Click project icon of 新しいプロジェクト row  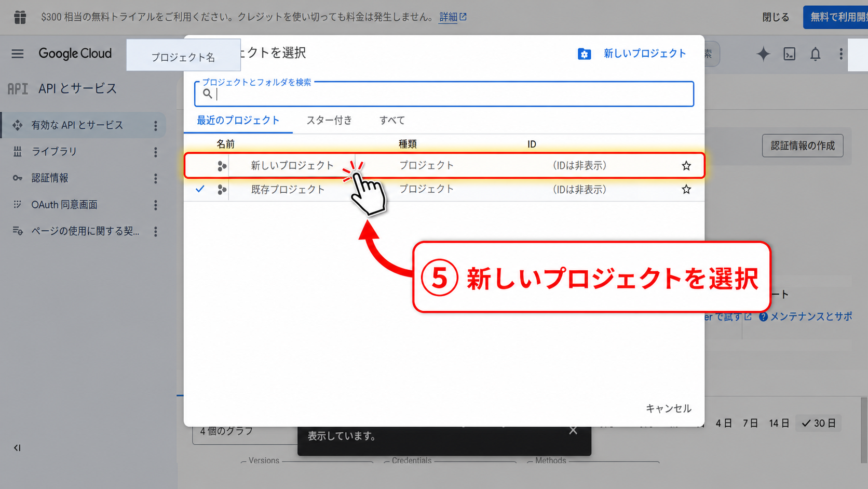(x=222, y=166)
